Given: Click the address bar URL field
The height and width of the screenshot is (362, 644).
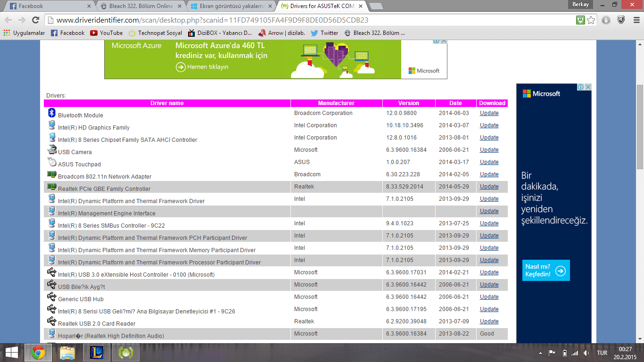Looking at the screenshot, I should click(x=311, y=20).
